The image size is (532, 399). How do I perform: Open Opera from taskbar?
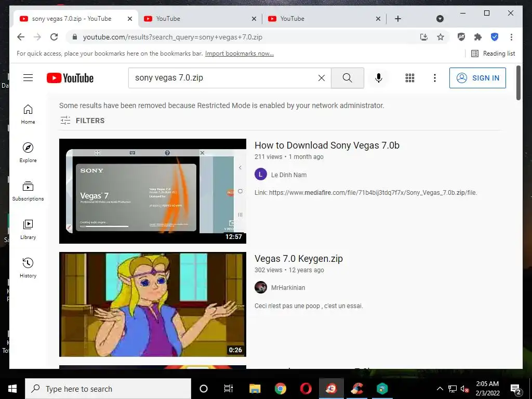point(305,389)
